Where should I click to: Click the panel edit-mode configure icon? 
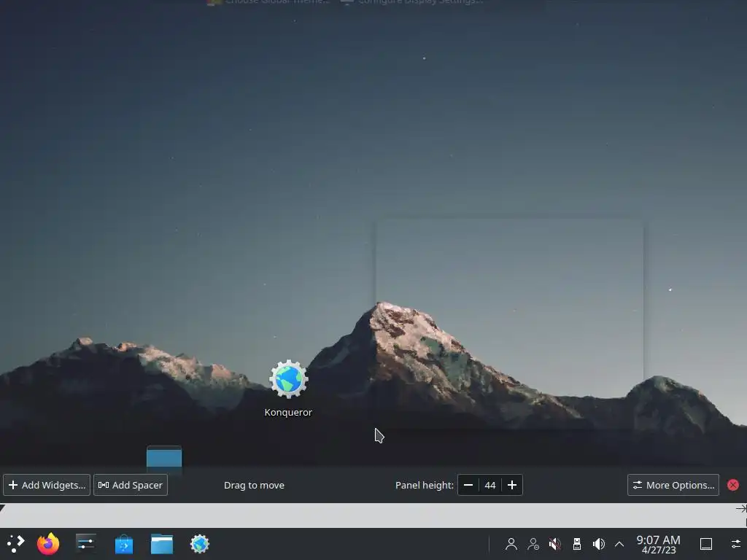pyautogui.click(x=736, y=544)
